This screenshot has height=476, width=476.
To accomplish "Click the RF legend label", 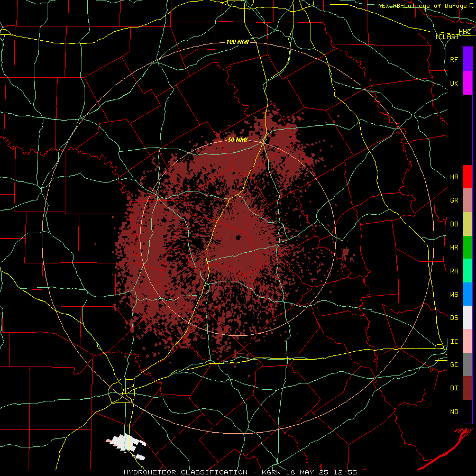I will (x=454, y=59).
